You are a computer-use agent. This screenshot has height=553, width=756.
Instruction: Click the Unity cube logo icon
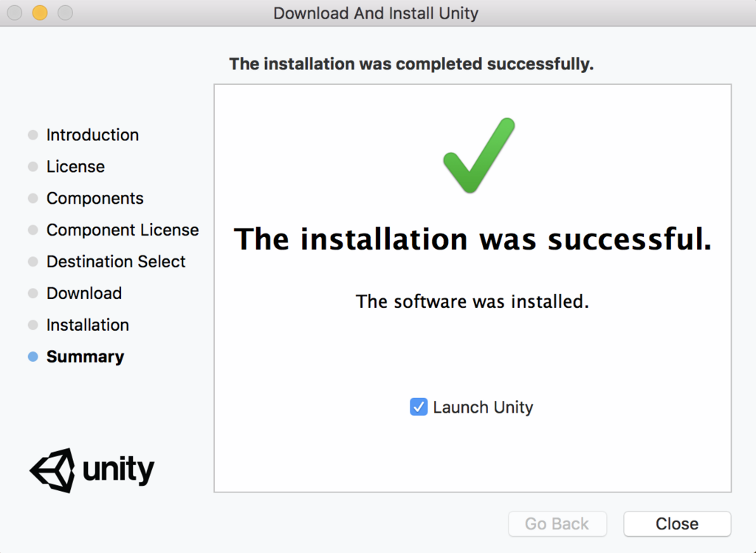pyautogui.click(x=52, y=470)
